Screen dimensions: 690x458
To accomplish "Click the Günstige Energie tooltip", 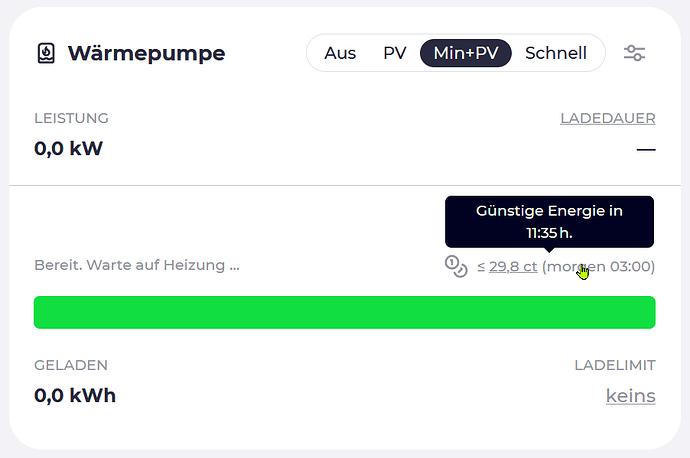I will [x=549, y=222].
